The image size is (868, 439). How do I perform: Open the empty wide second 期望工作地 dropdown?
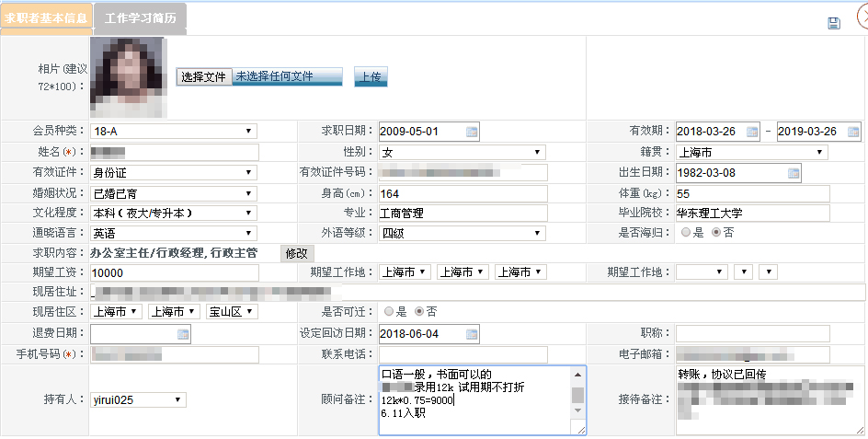702,271
